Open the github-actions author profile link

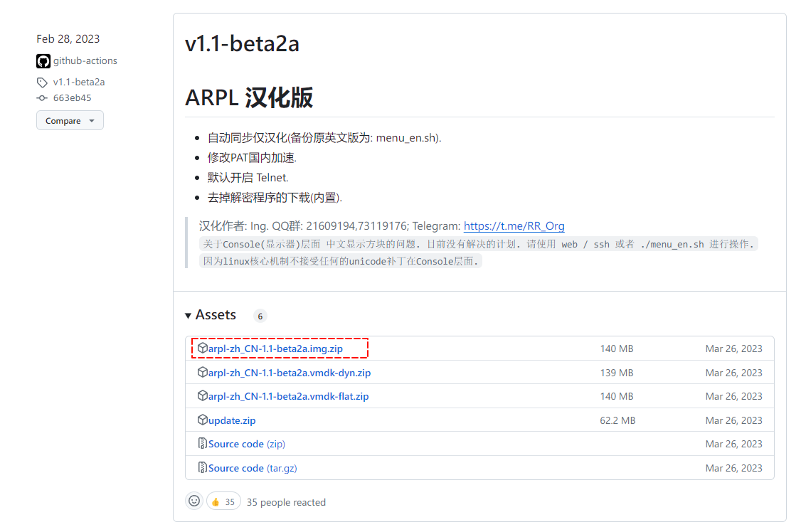[85, 61]
